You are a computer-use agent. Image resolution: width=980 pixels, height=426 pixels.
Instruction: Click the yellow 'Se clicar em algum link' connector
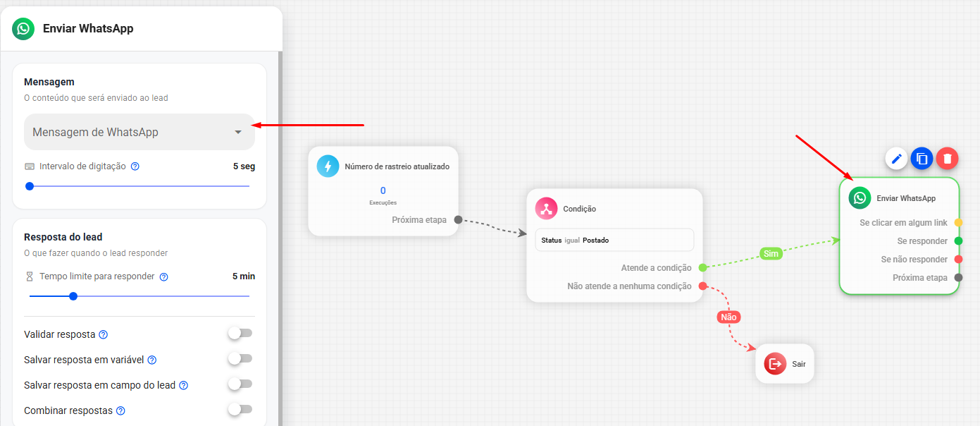pyautogui.click(x=958, y=222)
